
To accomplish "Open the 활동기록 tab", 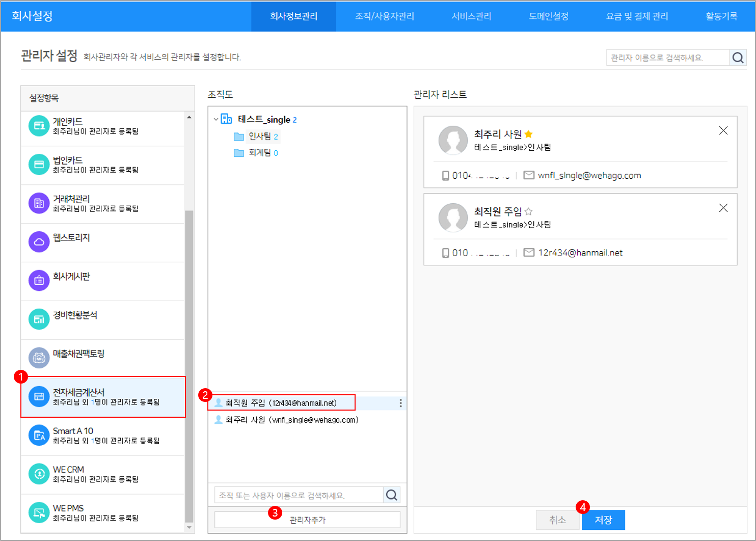I will coord(721,16).
